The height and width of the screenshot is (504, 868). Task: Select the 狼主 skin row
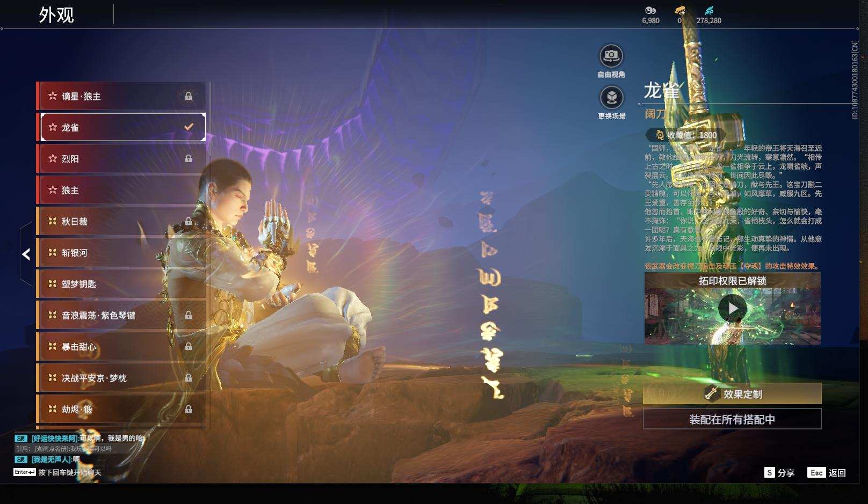coord(121,190)
